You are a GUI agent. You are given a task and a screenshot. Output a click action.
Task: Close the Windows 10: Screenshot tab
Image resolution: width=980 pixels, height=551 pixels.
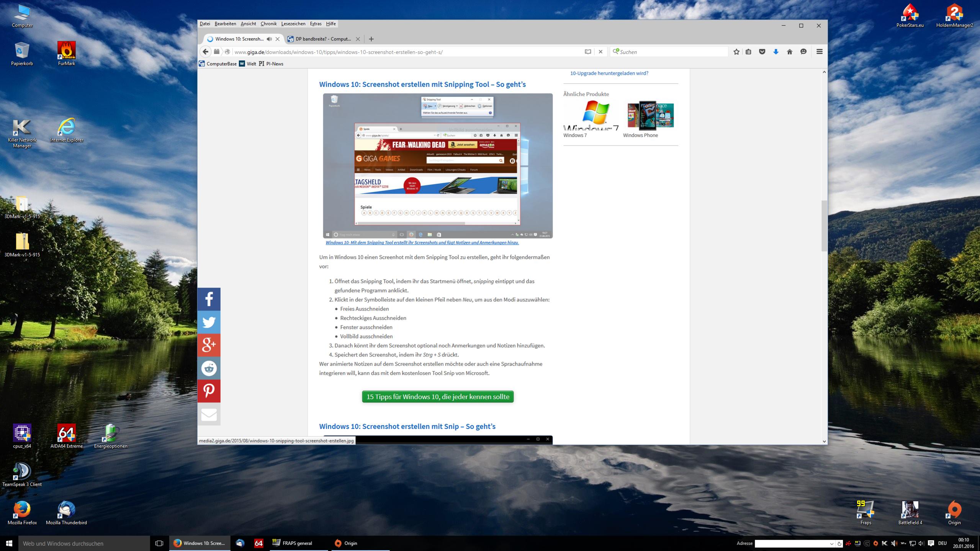(278, 39)
